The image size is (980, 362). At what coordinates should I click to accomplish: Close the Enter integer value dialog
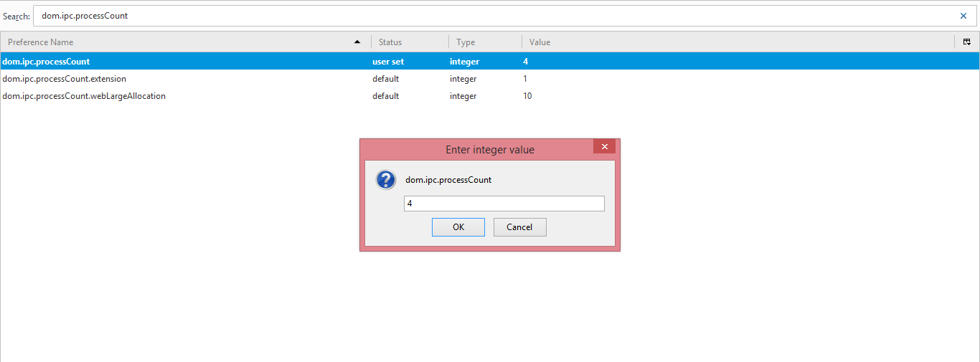604,147
